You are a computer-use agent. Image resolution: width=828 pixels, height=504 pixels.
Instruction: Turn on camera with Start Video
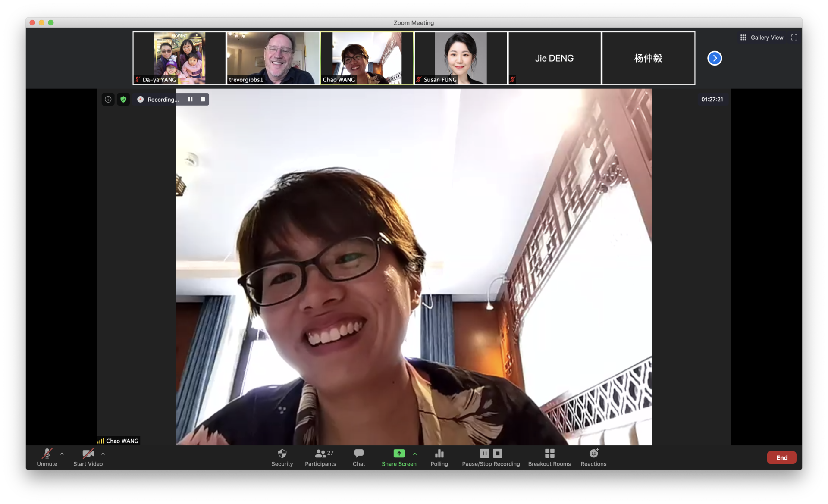pos(88,457)
